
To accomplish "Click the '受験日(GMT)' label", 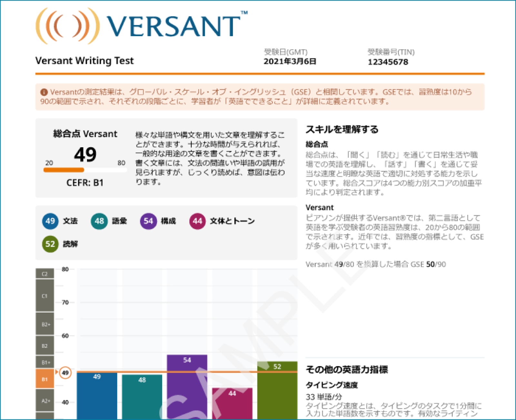I will pyautogui.click(x=286, y=52).
